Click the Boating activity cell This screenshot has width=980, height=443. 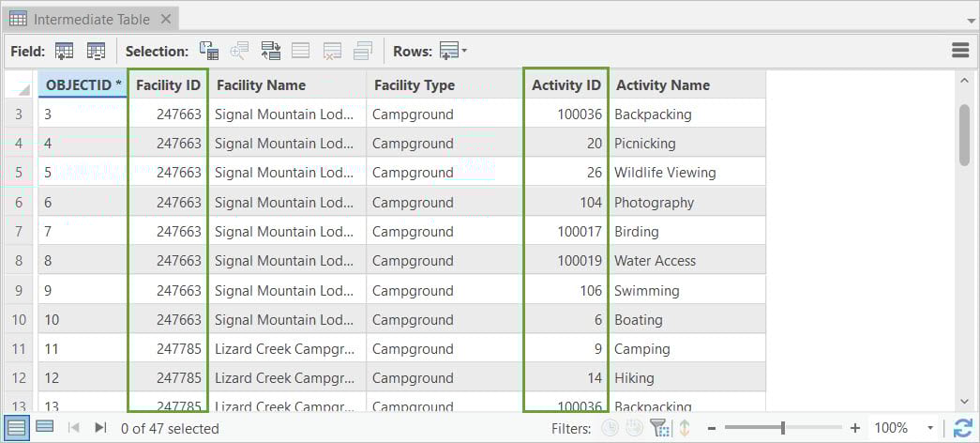687,319
